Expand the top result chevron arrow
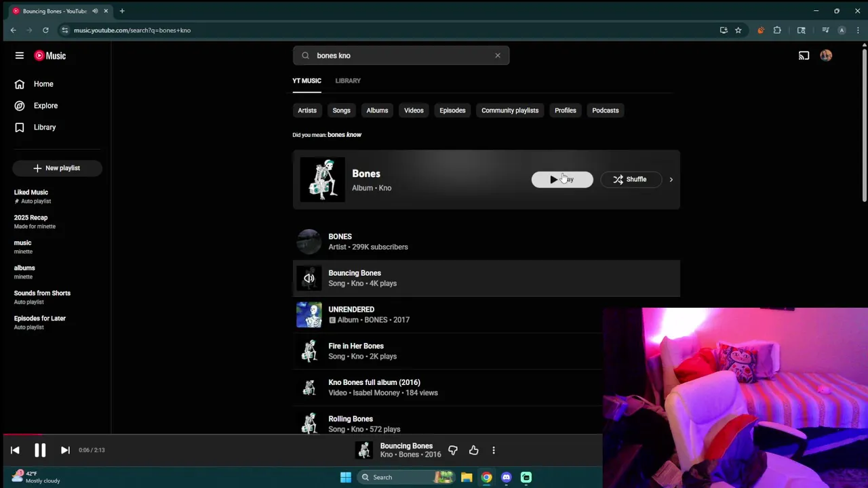868x488 pixels. pos(671,180)
